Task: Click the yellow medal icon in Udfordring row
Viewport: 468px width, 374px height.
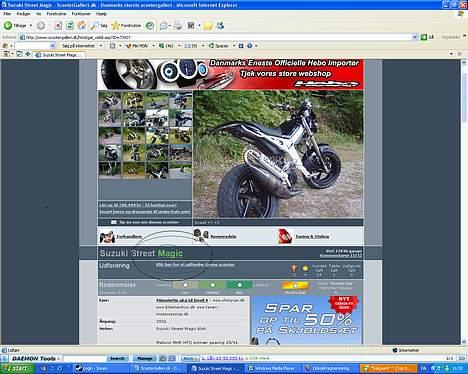Action: click(305, 268)
